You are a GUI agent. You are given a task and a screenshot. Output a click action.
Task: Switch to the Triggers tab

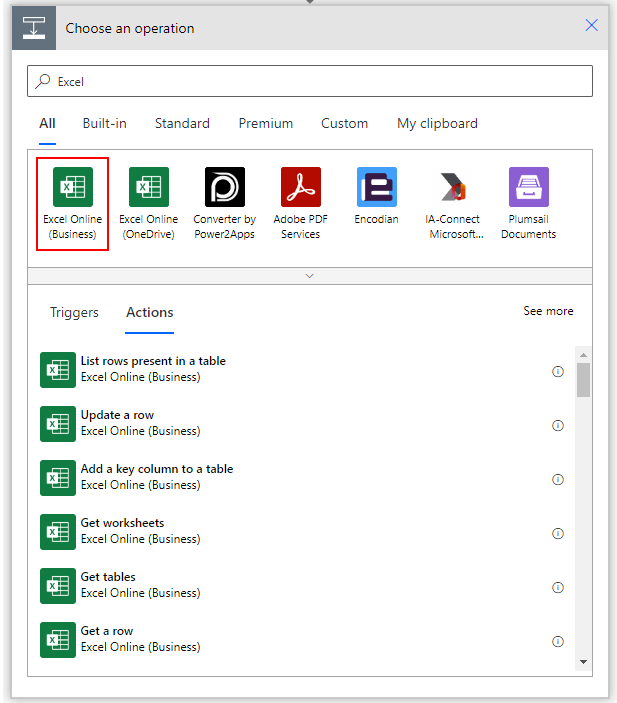[x=74, y=312]
